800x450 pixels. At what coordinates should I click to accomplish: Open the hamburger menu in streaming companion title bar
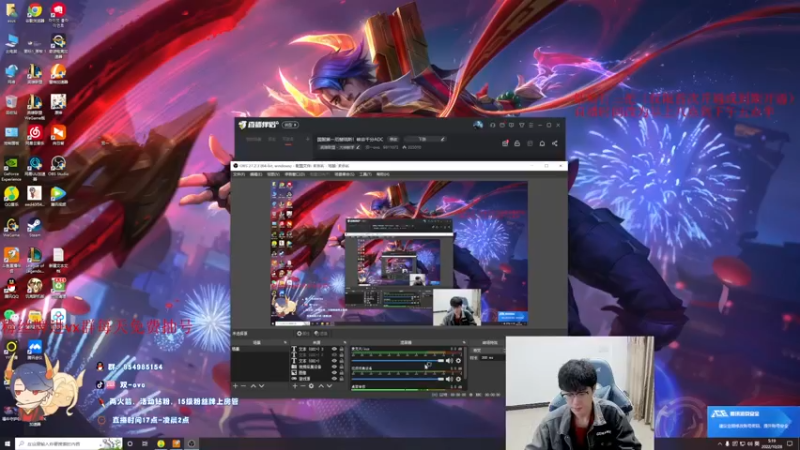(531, 126)
